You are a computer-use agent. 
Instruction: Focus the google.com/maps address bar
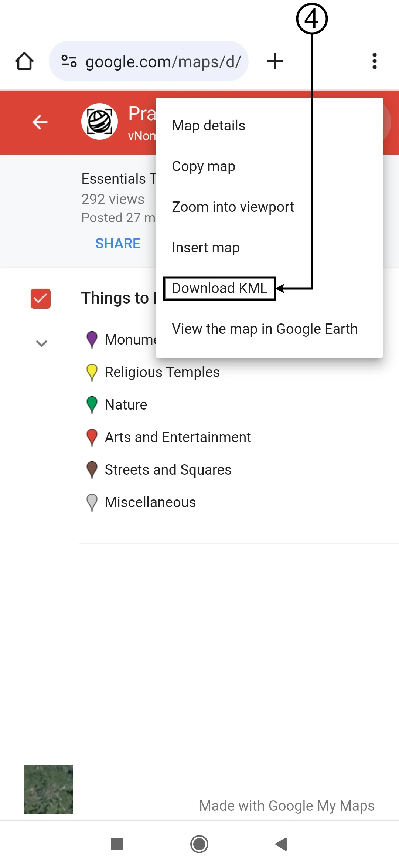tap(163, 61)
